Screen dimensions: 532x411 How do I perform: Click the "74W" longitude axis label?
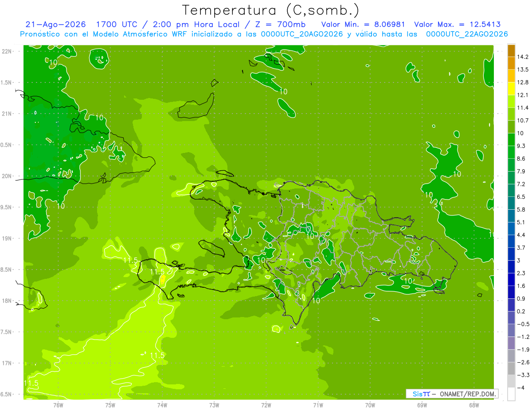[162, 405]
